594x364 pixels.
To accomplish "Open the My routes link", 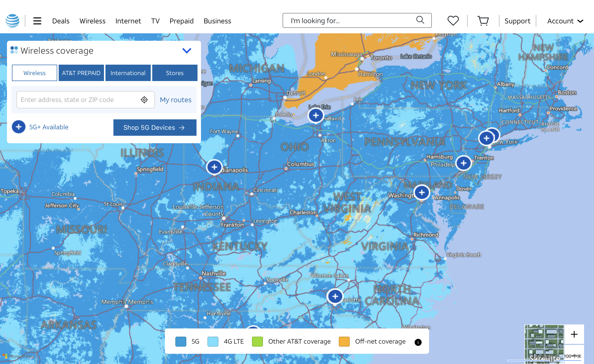I will [x=176, y=100].
